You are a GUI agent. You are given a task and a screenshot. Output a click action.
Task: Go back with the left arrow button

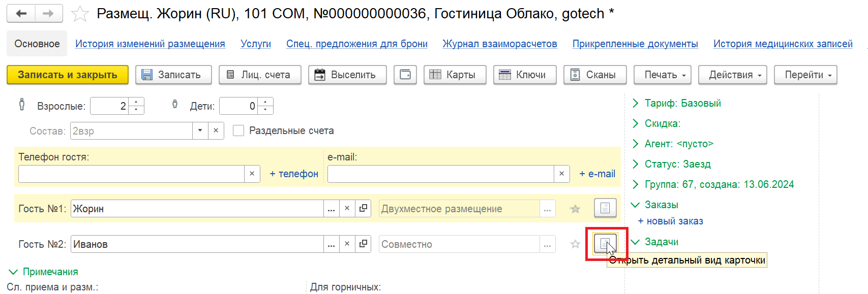21,14
